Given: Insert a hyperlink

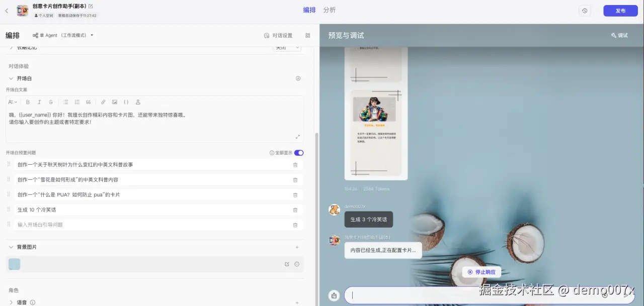Looking at the screenshot, I should click(x=103, y=102).
